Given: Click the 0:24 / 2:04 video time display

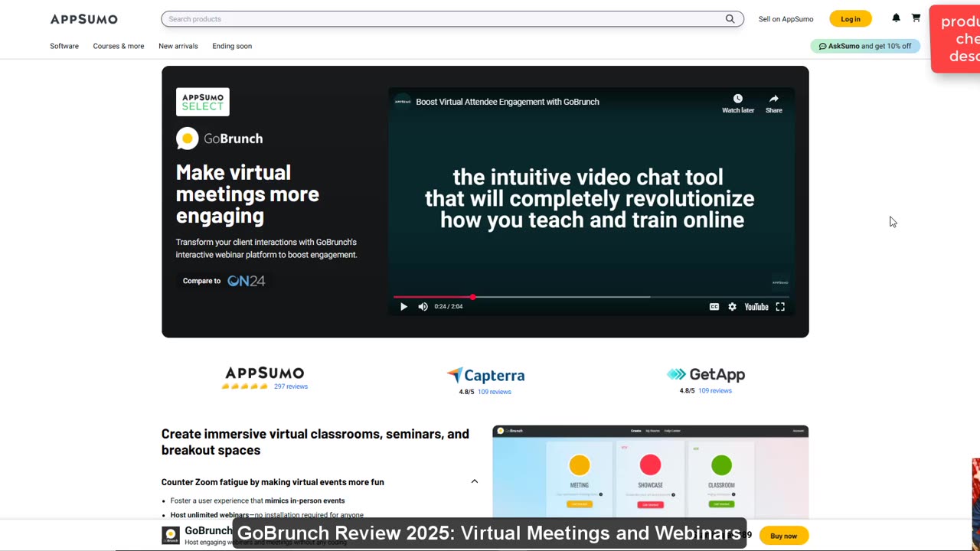Looking at the screenshot, I should point(449,307).
